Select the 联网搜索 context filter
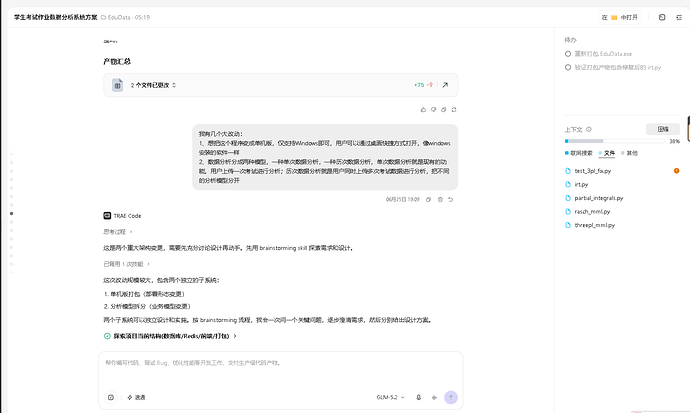This screenshot has height=413, width=690. (579, 153)
